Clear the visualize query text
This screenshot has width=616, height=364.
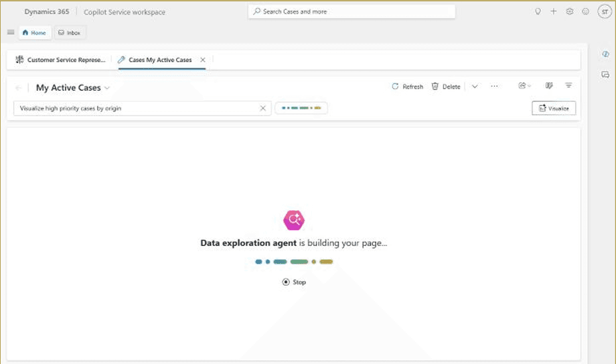click(x=263, y=108)
